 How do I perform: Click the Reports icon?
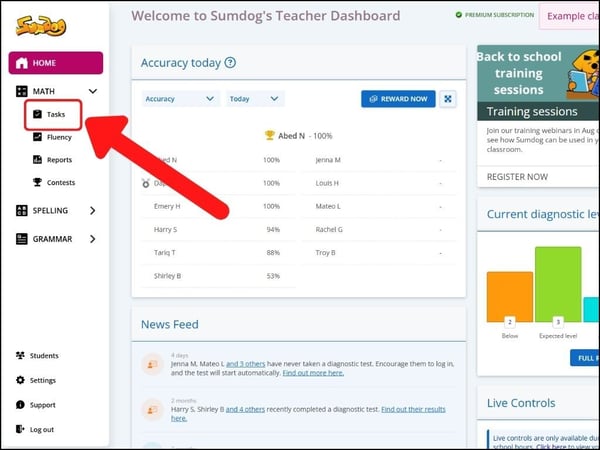pos(37,160)
